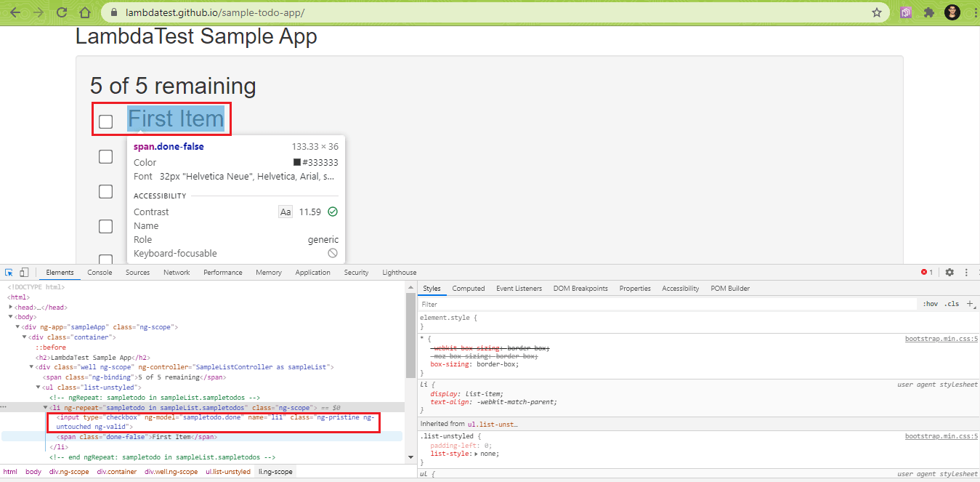The width and height of the screenshot is (980, 482).
Task: Click the browser back arrow
Action: pyautogui.click(x=15, y=12)
